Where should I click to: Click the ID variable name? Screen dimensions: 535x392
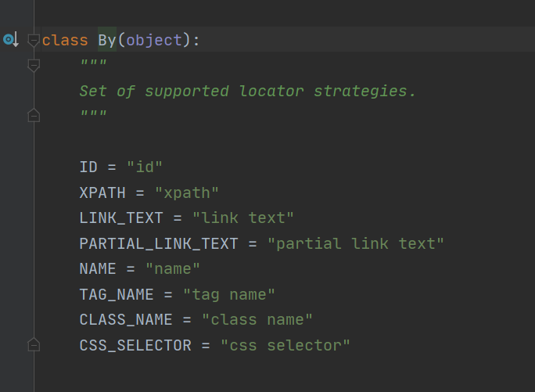point(89,167)
